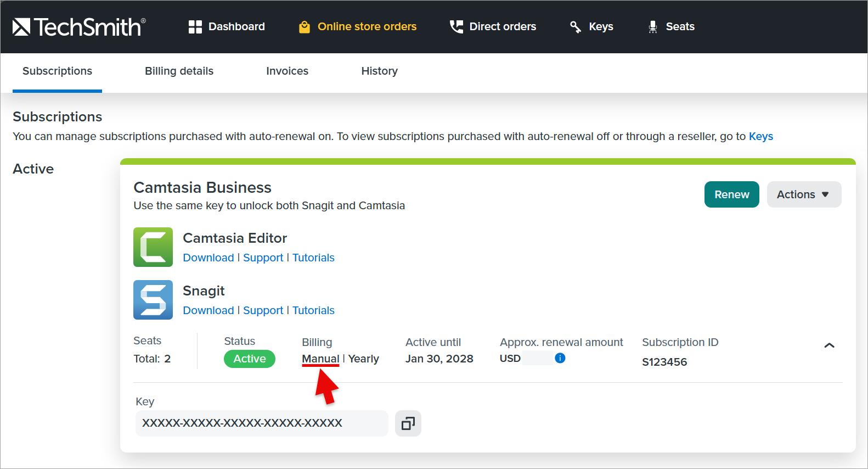Open the Dashboard menu item
Screen dimensions: 868x469
(227, 27)
